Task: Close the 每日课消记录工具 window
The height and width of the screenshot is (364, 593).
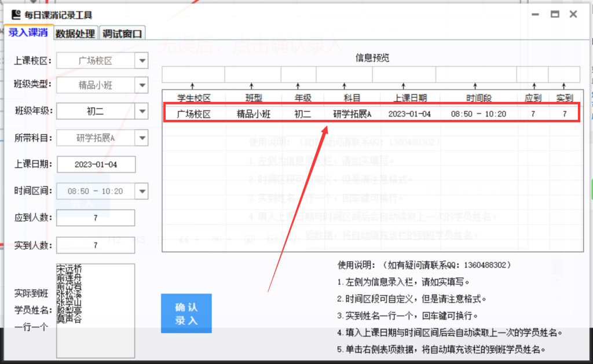Action: click(x=573, y=14)
